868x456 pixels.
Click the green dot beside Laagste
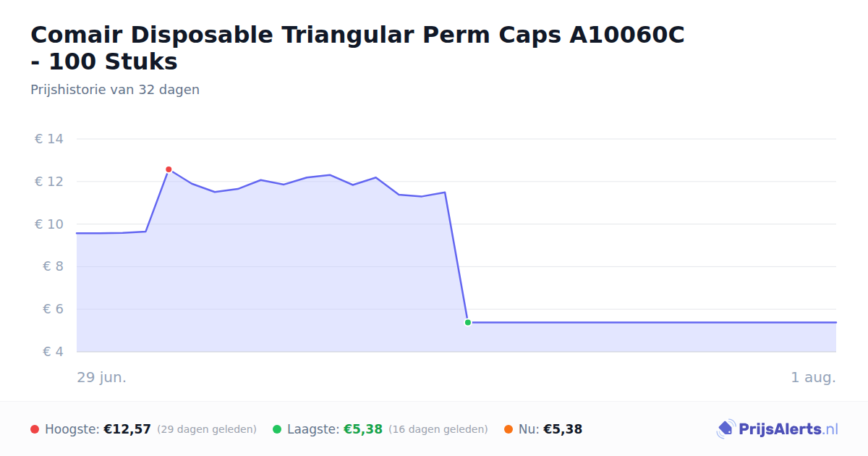tap(277, 429)
